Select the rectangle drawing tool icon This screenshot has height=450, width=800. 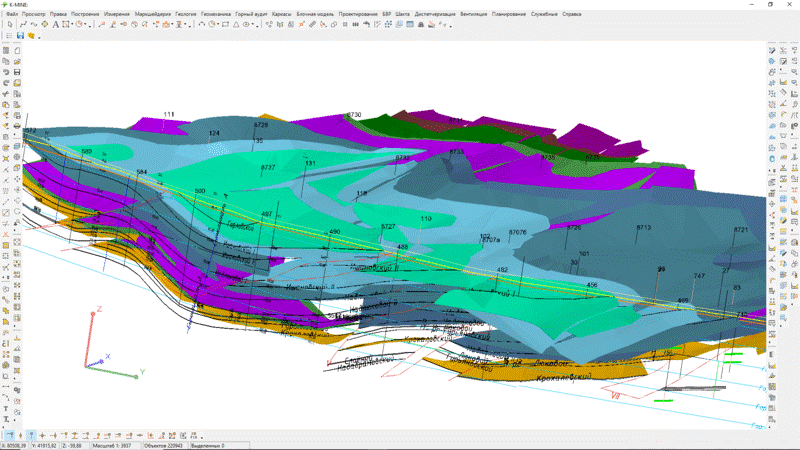pyautogui.click(x=68, y=24)
